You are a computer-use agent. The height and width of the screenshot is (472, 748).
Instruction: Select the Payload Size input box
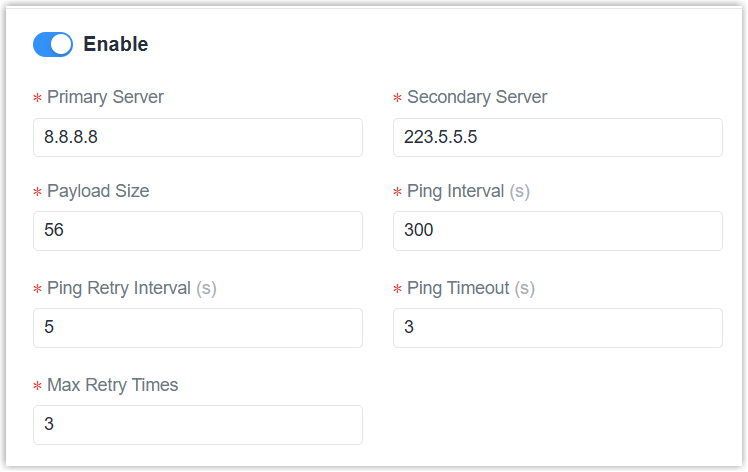click(198, 231)
